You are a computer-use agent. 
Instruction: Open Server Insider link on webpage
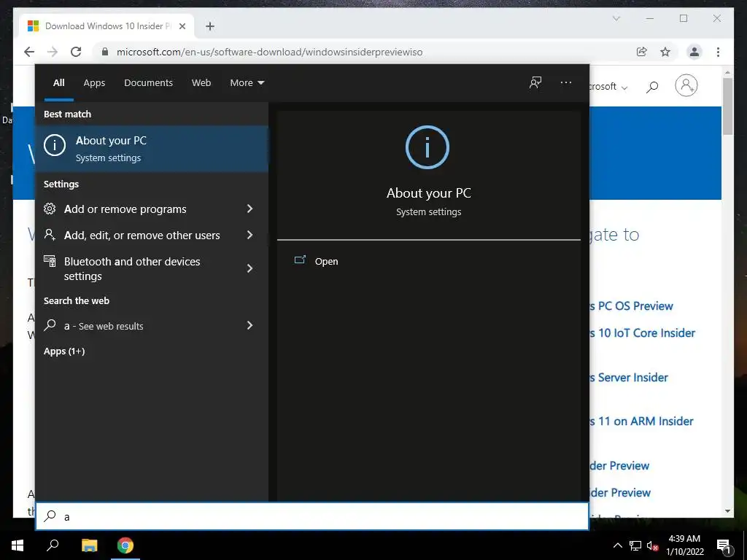[x=629, y=378]
